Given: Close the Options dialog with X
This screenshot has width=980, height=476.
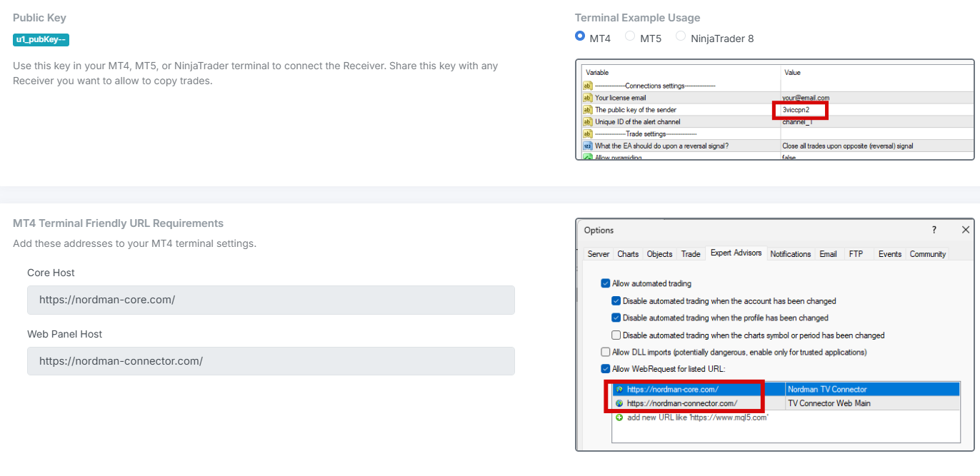Looking at the screenshot, I should [966, 230].
